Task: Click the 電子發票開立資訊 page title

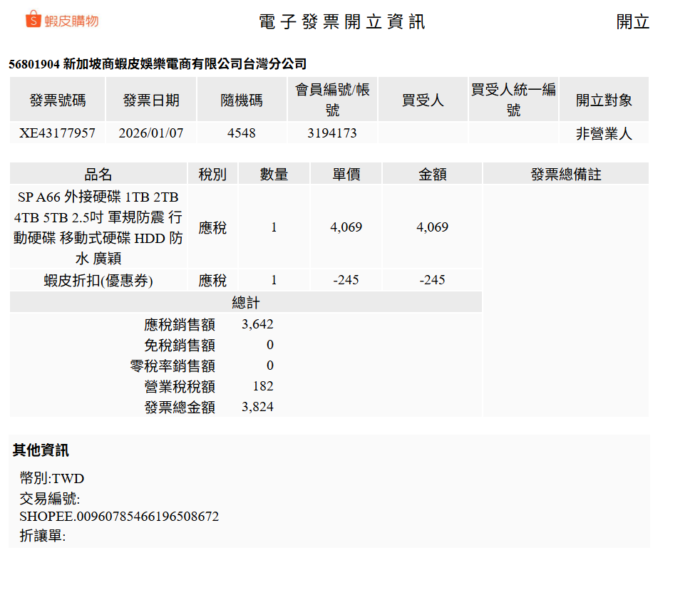Action: tap(342, 22)
